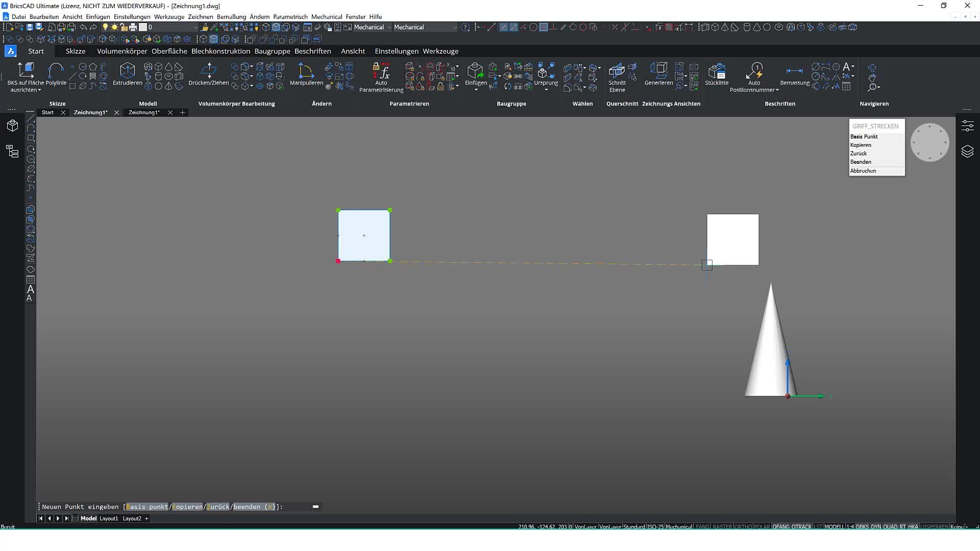Click the help question mark icon
This screenshot has height=551, width=980.
465,27
